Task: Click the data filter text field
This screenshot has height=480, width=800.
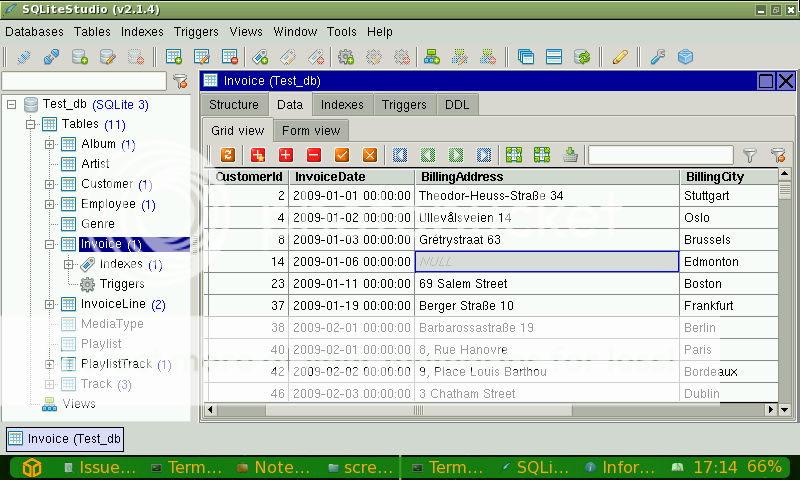Action: 662,155
